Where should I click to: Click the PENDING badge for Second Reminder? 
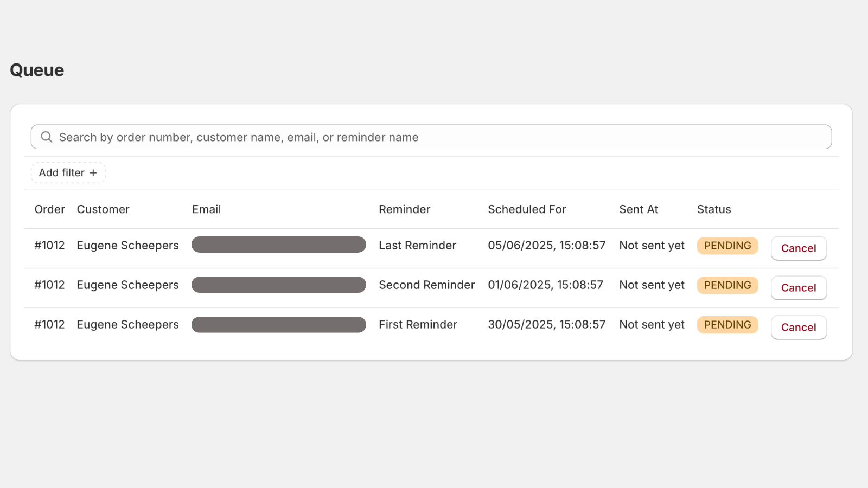(727, 285)
